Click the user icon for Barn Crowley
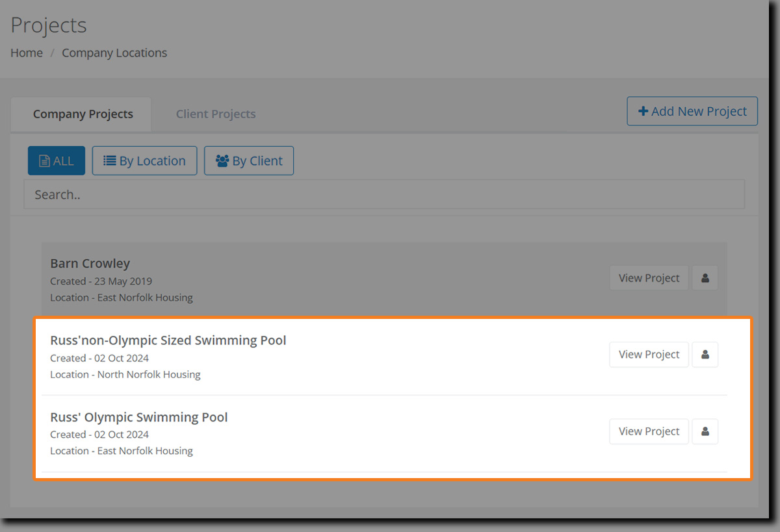The width and height of the screenshot is (780, 532). (x=705, y=278)
